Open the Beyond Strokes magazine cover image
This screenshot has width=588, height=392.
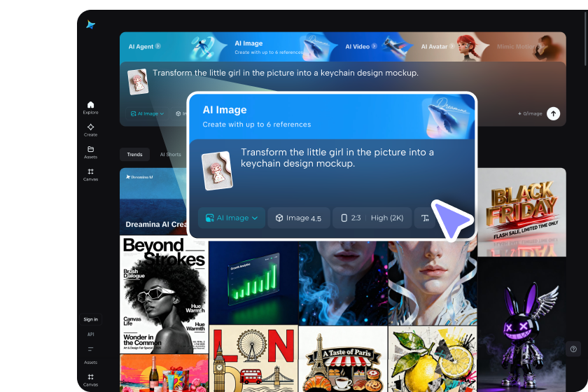(164, 295)
